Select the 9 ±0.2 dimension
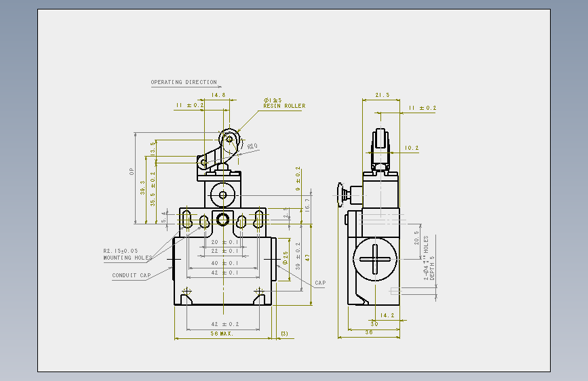 (298, 179)
